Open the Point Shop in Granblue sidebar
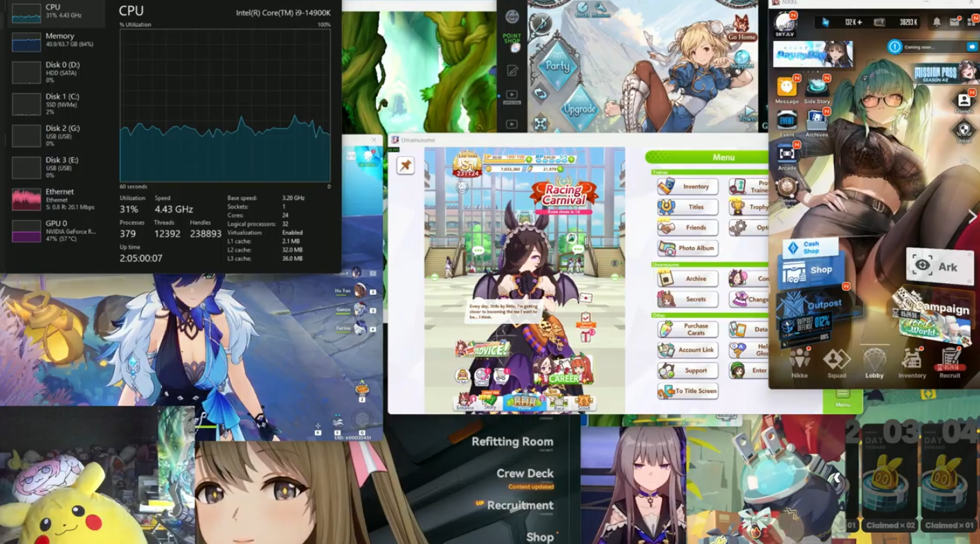This screenshot has width=980, height=544. (x=512, y=41)
